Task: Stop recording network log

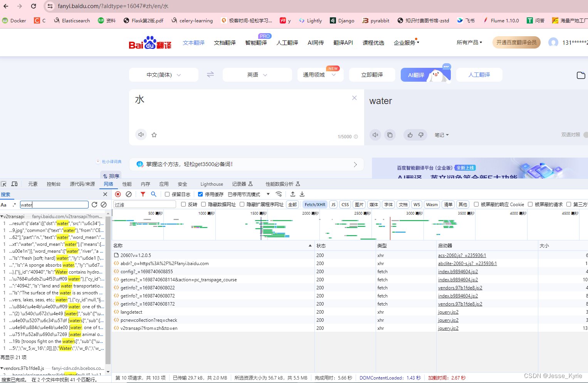Action: point(118,194)
